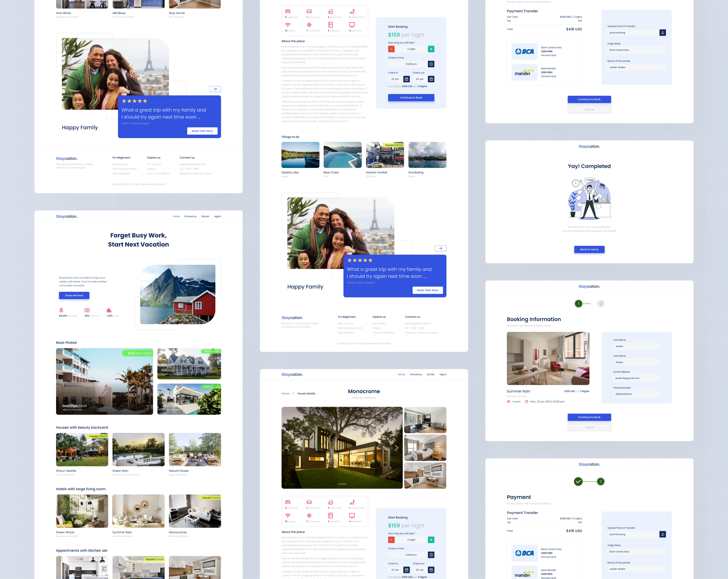
Task: Click the left chevron on the Monocrome photo carousel
Action: click(x=287, y=448)
